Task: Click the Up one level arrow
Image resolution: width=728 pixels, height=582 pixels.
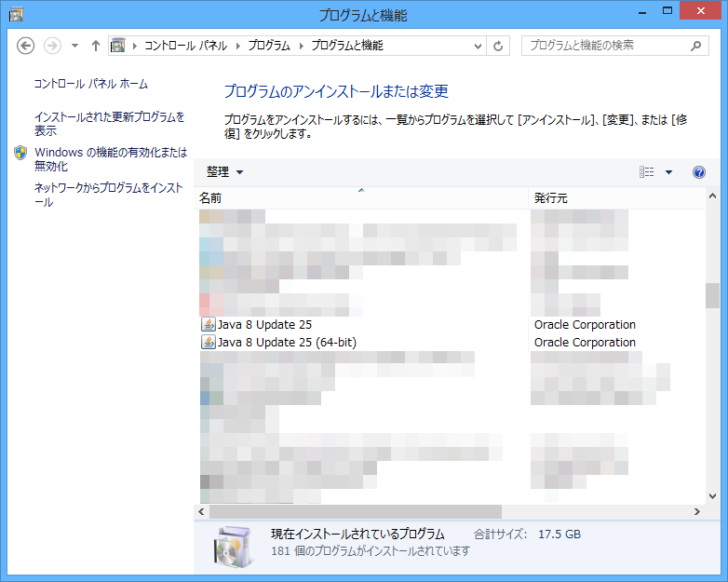Action: [95, 46]
